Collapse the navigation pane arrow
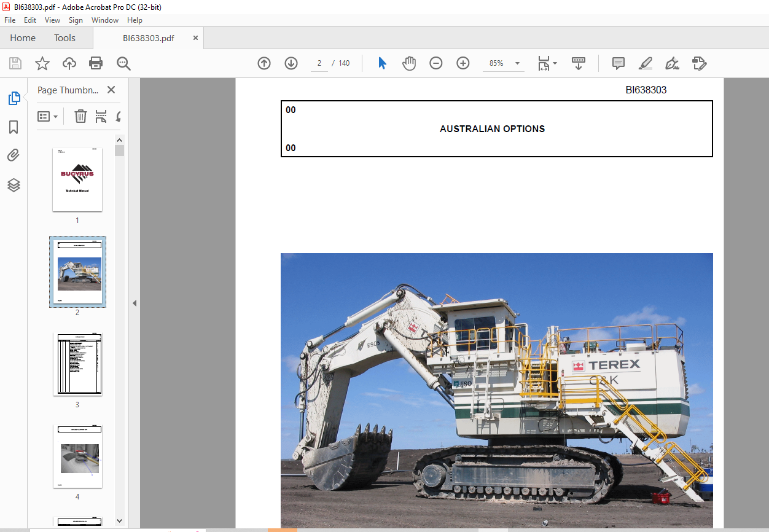Viewport: 769px width, 532px height. 135,303
